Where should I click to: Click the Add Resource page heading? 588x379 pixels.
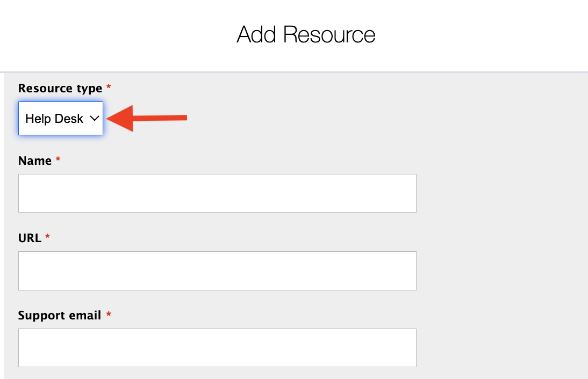pyautogui.click(x=306, y=35)
